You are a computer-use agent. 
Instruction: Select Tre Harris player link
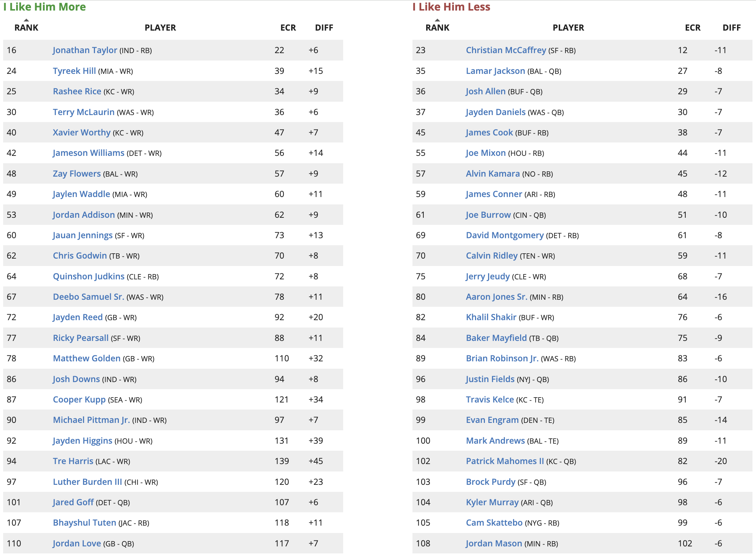point(73,461)
